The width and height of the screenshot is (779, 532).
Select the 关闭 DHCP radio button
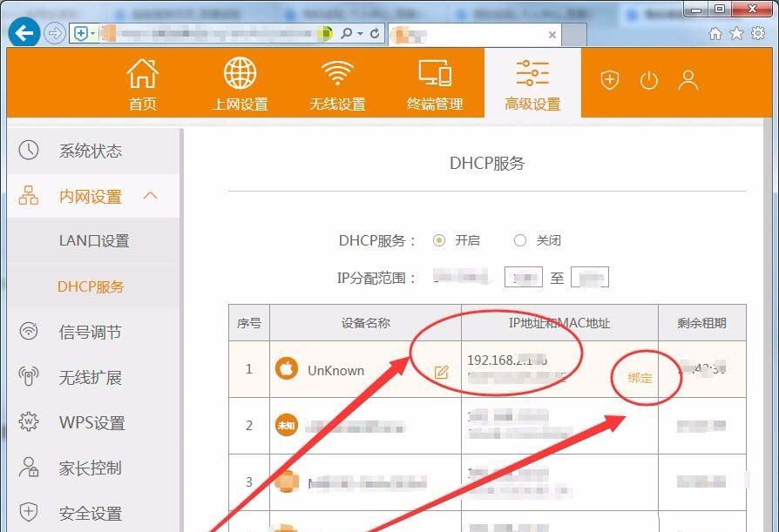(520, 240)
